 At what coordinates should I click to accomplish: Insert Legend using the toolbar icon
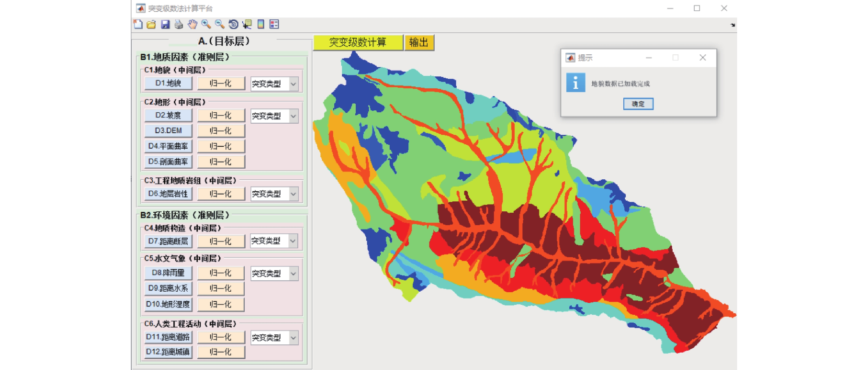274,24
